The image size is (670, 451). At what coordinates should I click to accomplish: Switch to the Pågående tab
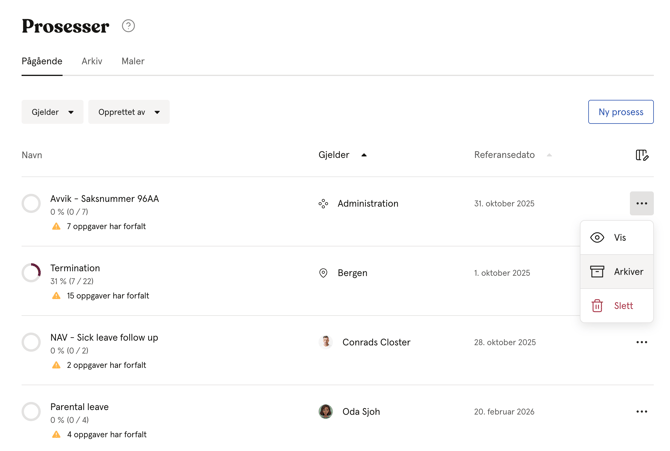[x=42, y=61]
